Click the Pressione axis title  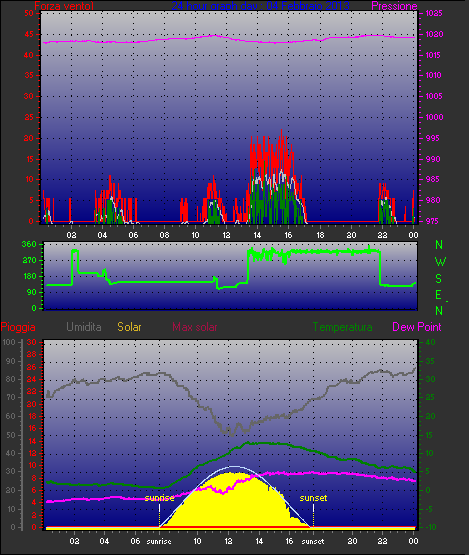(394, 6)
